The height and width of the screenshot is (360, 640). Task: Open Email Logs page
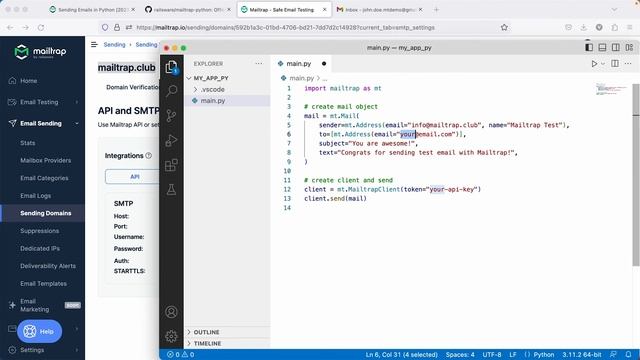pyautogui.click(x=36, y=196)
